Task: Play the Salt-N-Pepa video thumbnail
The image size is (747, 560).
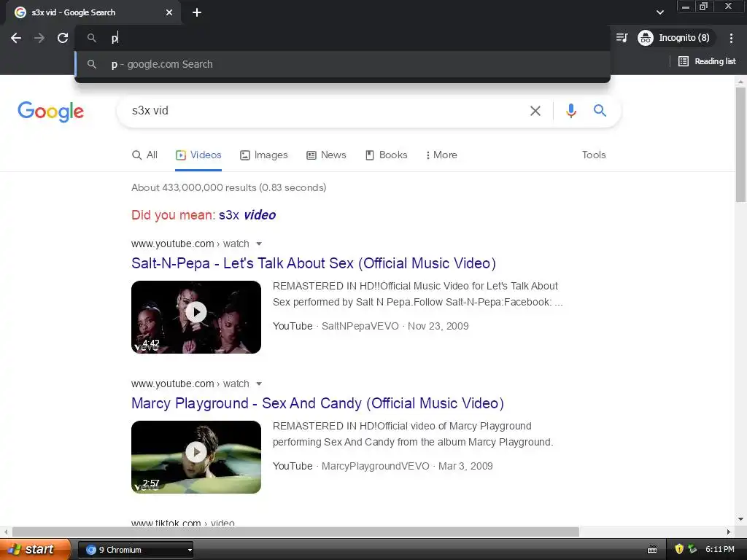Action: pyautogui.click(x=196, y=317)
